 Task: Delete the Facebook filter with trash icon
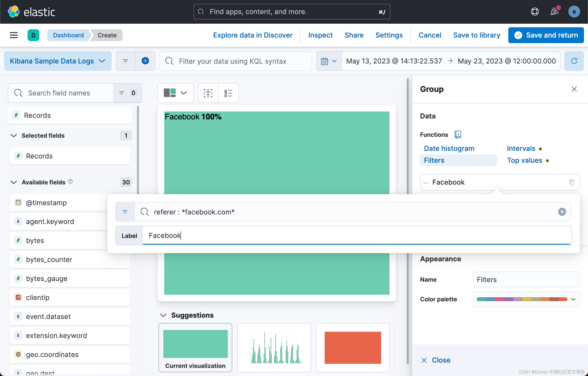point(571,182)
